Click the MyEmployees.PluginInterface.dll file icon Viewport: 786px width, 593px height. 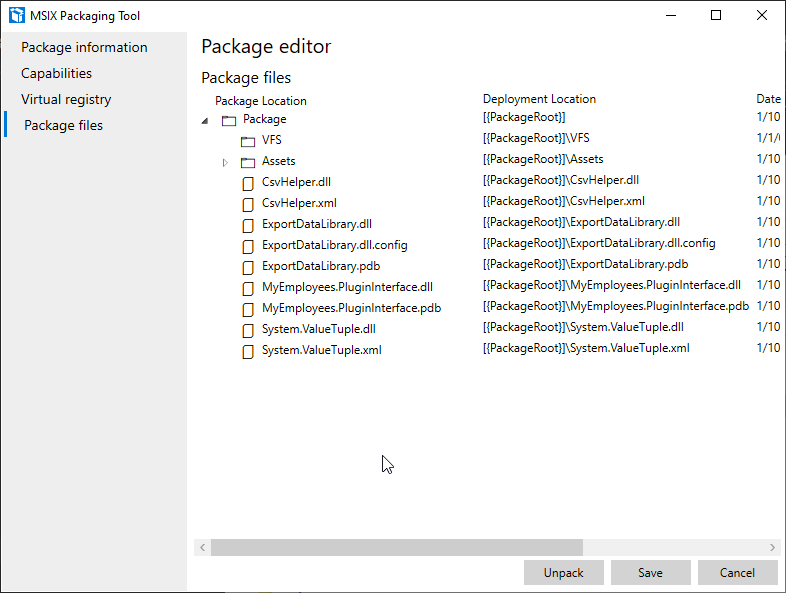point(248,288)
